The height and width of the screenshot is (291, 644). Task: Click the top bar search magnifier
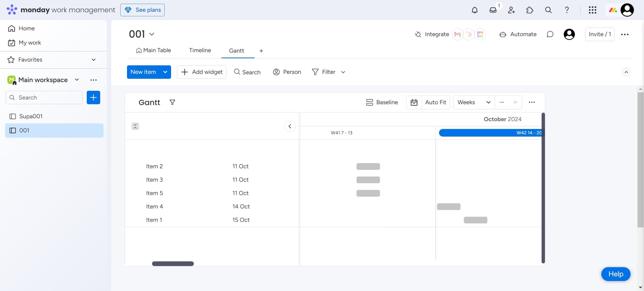tap(548, 10)
